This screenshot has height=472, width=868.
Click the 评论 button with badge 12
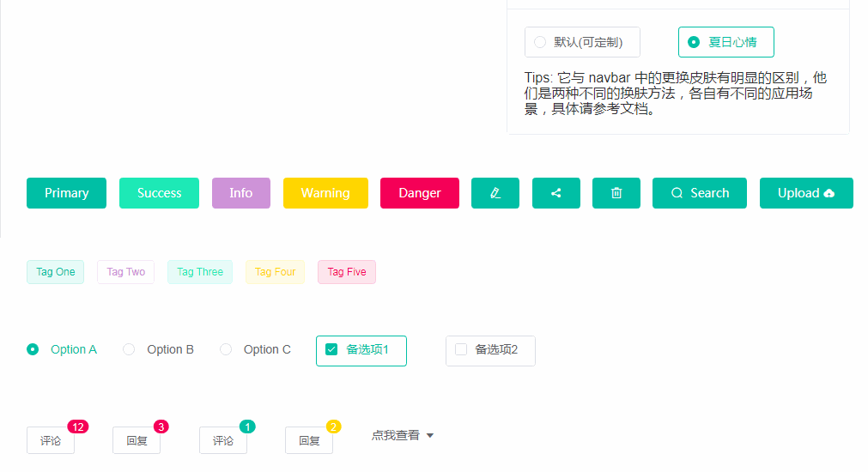[x=51, y=440]
